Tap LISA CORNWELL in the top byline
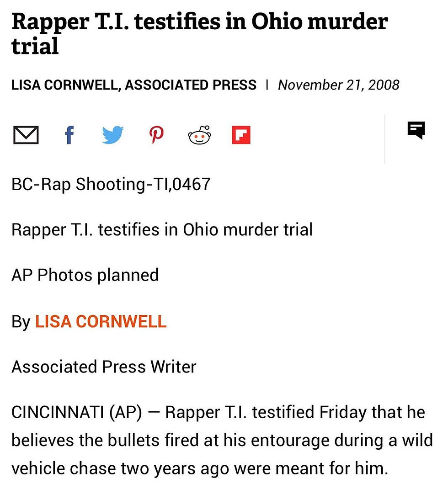The height and width of the screenshot is (489, 448). click(x=64, y=85)
